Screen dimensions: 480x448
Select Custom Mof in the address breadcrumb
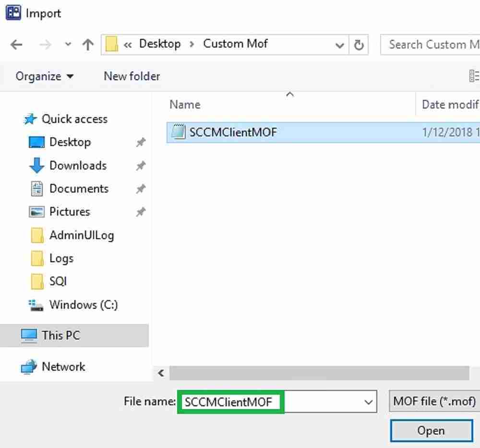235,44
